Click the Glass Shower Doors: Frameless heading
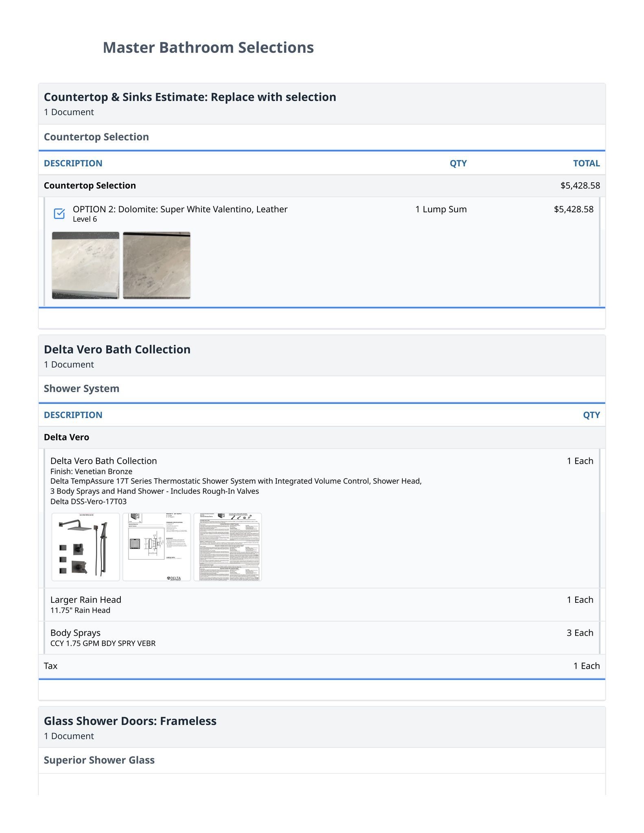644x833 pixels. coord(130,721)
